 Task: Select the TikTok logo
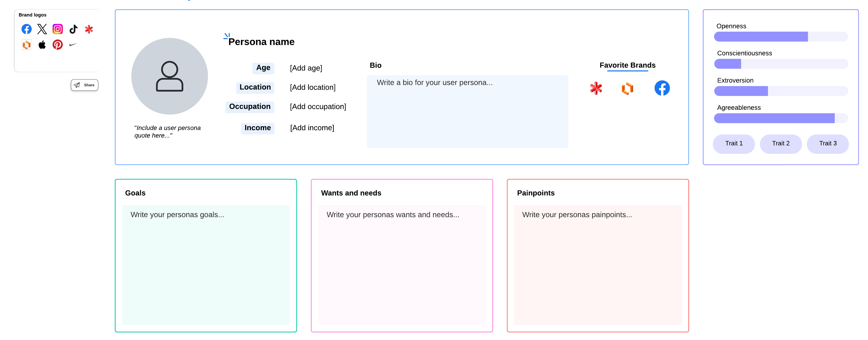point(74,29)
